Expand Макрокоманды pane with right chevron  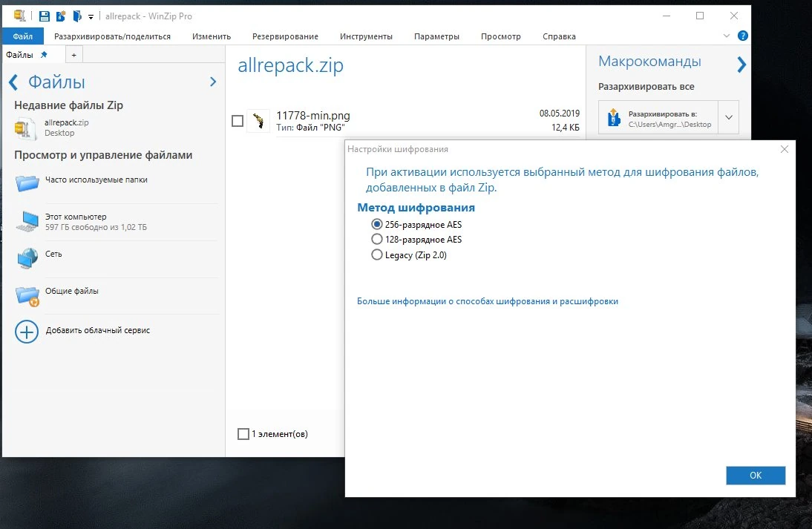pyautogui.click(x=741, y=65)
